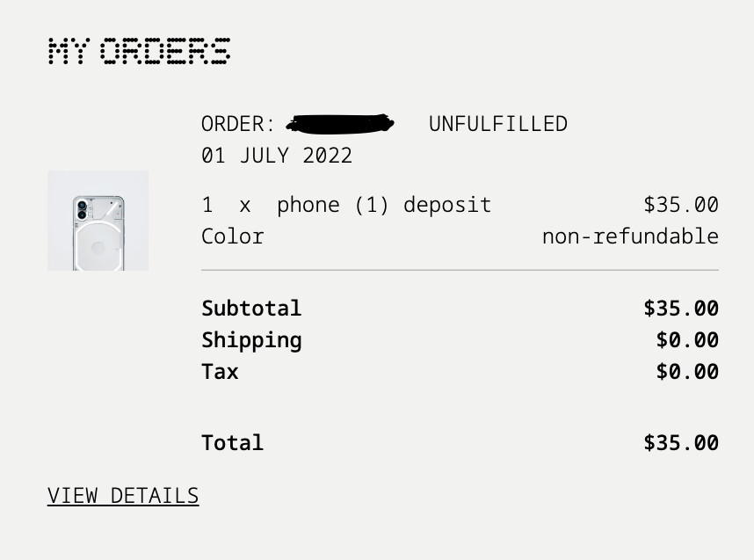Click the item quantity 1 x

(x=226, y=205)
